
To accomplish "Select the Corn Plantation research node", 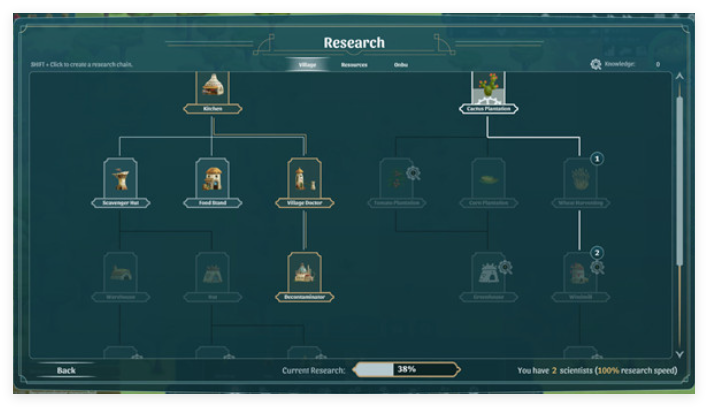I will click(488, 180).
